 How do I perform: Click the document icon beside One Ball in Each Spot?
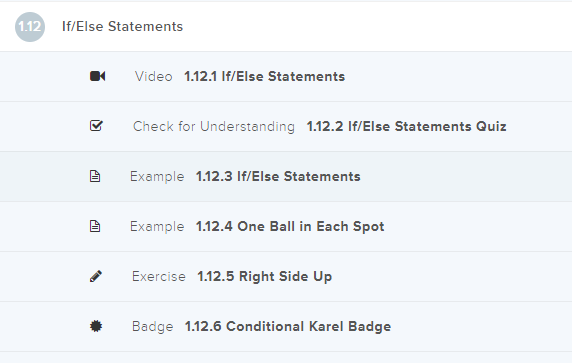coord(95,226)
